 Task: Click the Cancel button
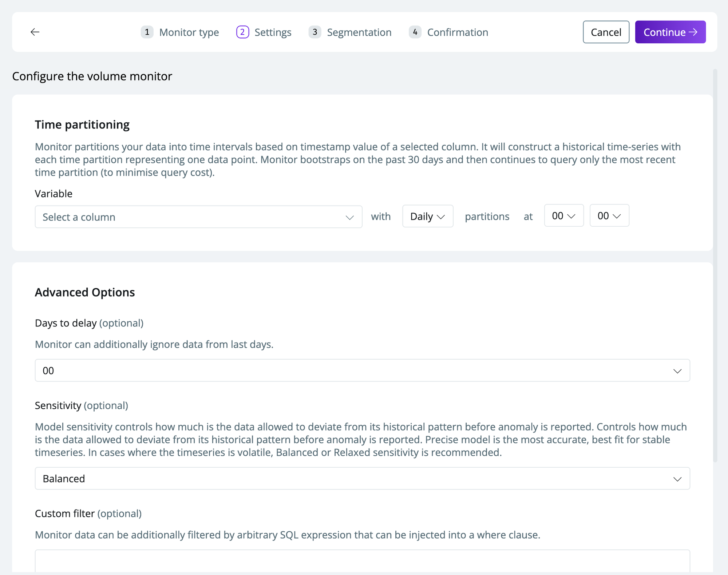(x=606, y=32)
